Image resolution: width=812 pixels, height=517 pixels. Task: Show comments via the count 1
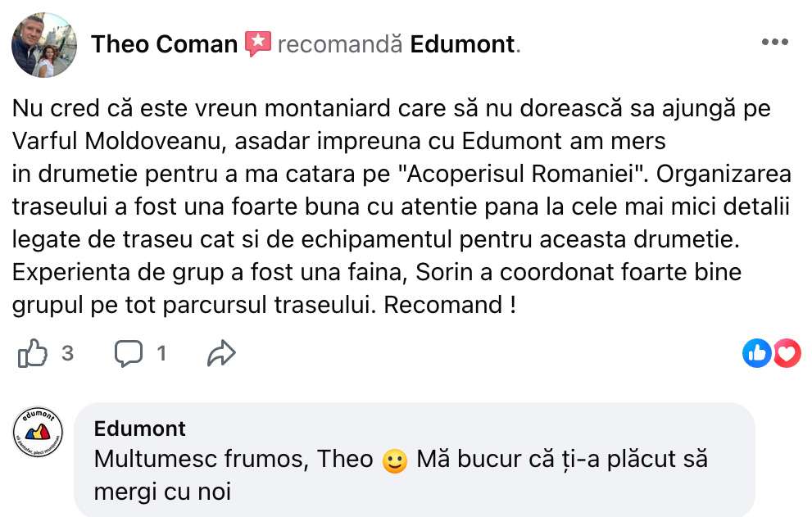pyautogui.click(x=161, y=353)
